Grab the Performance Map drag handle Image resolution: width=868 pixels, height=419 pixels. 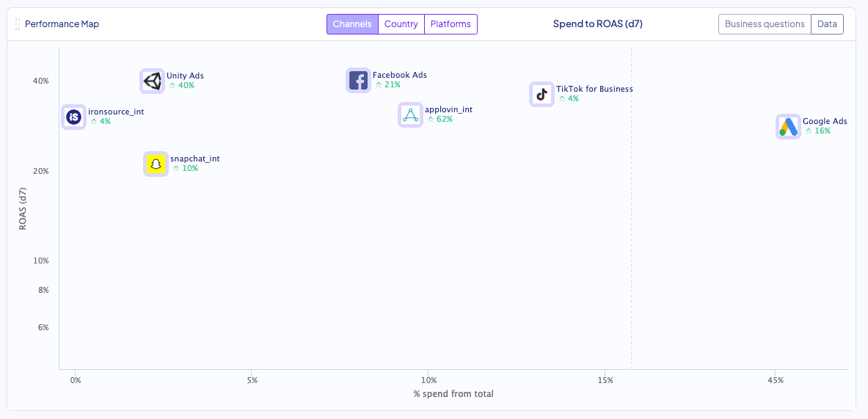click(x=18, y=24)
